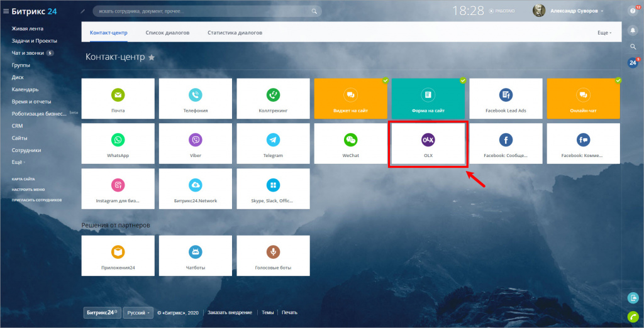Open the Bitrix24 messenger 24 icon
The image size is (644, 328).
click(633, 63)
